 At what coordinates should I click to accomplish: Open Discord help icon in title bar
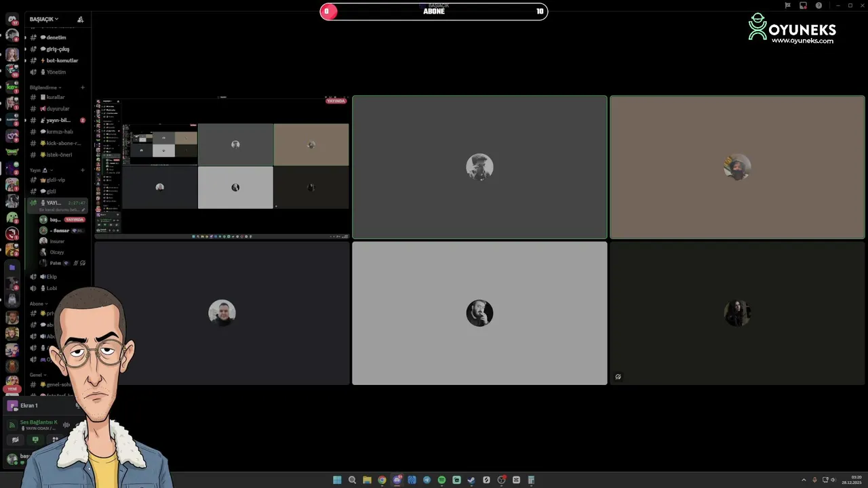pos(818,5)
